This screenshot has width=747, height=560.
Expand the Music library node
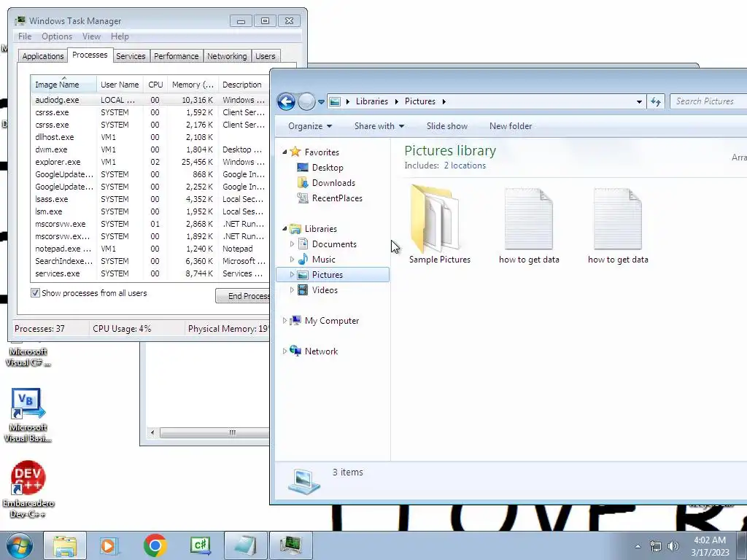click(292, 260)
